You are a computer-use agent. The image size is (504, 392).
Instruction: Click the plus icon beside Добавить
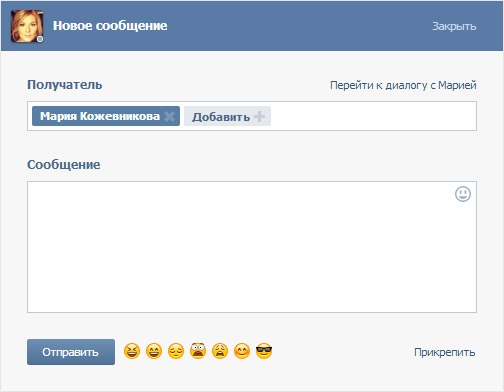coord(259,116)
